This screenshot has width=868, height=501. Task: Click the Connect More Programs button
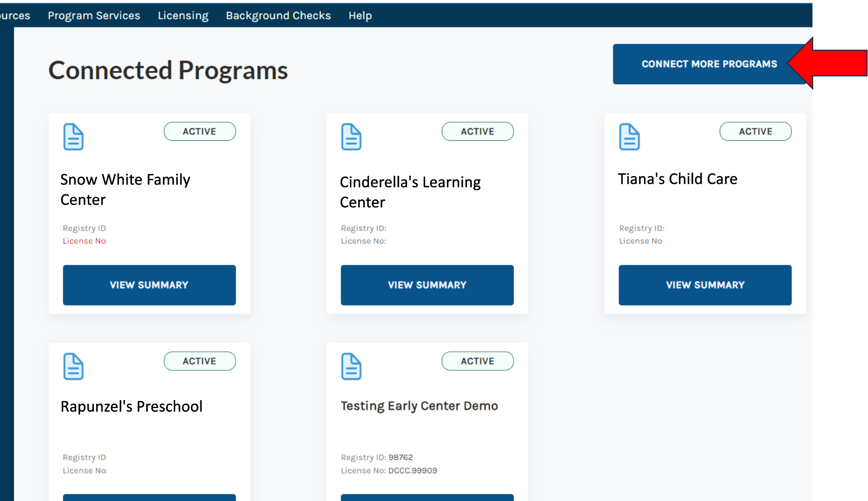pos(709,64)
